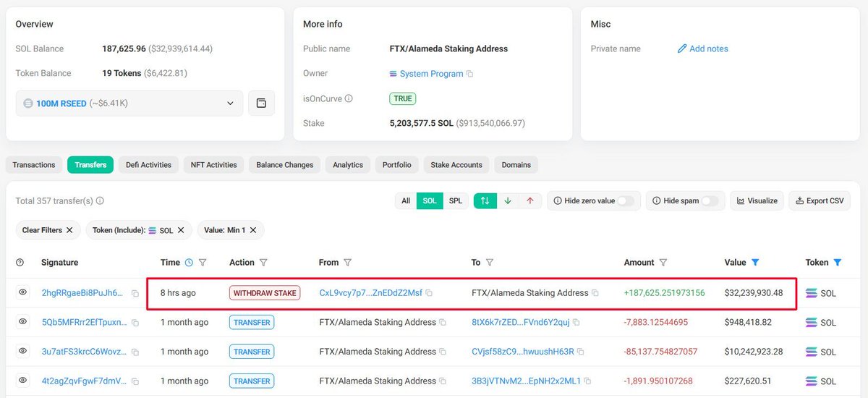Open the total transfers info icon

[100, 201]
